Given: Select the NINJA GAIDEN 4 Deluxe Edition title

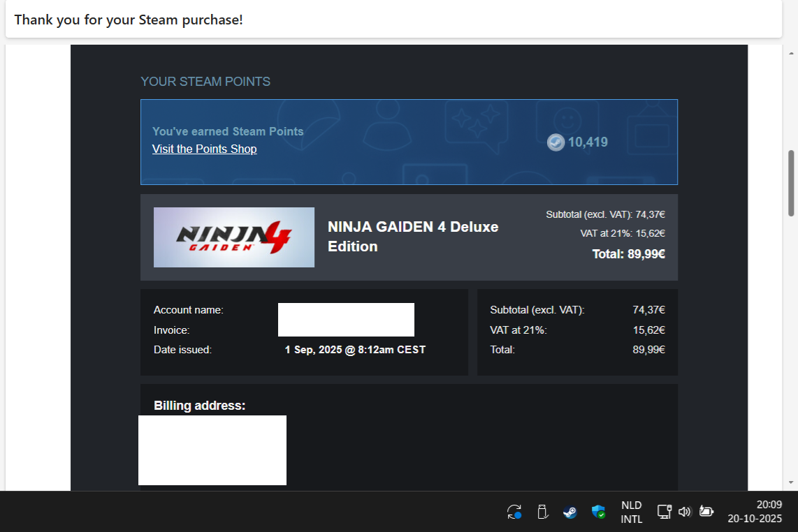Looking at the screenshot, I should point(413,237).
